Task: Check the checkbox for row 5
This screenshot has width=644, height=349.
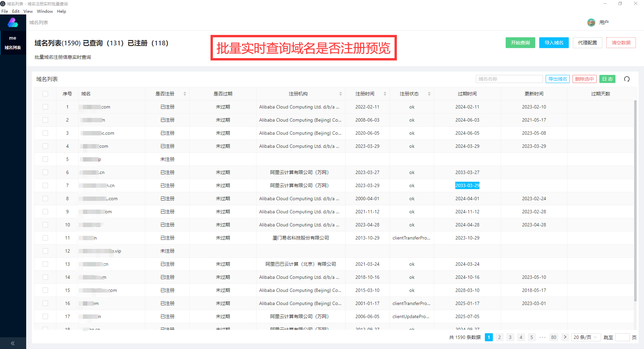Action: click(45, 159)
